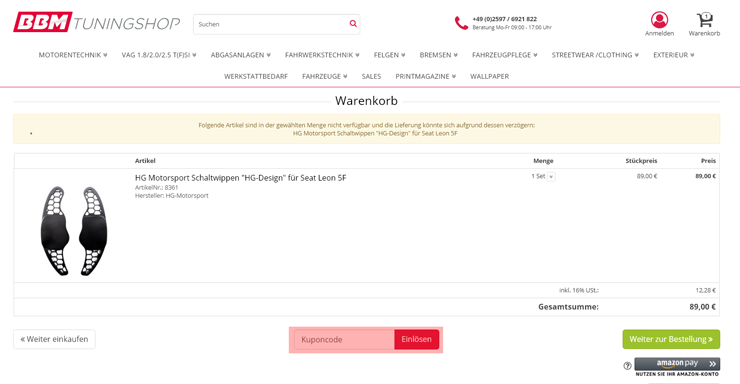Expand the Exterieur menu
The height and width of the screenshot is (384, 740).
pos(673,55)
